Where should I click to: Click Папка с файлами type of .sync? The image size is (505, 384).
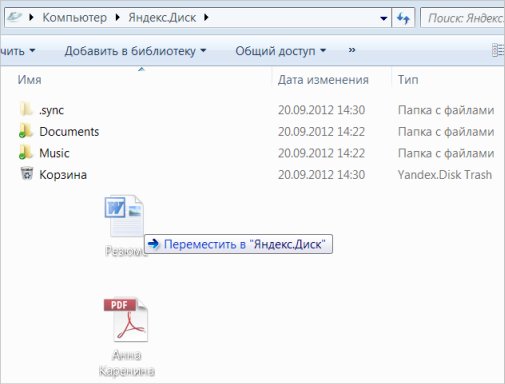[446, 110]
